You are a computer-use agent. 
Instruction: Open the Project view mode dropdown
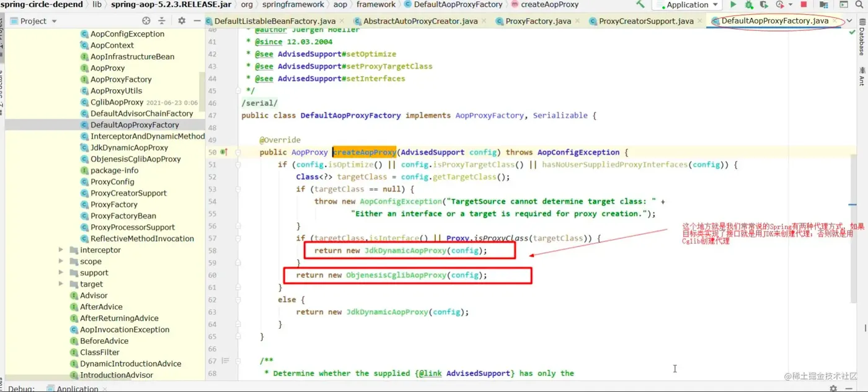pyautogui.click(x=33, y=20)
